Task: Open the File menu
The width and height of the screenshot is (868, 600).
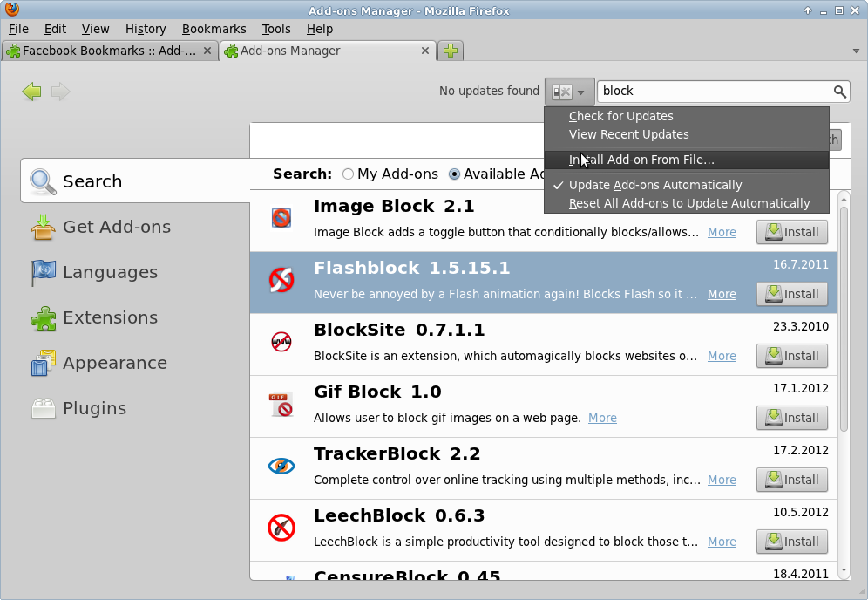Action: (19, 29)
